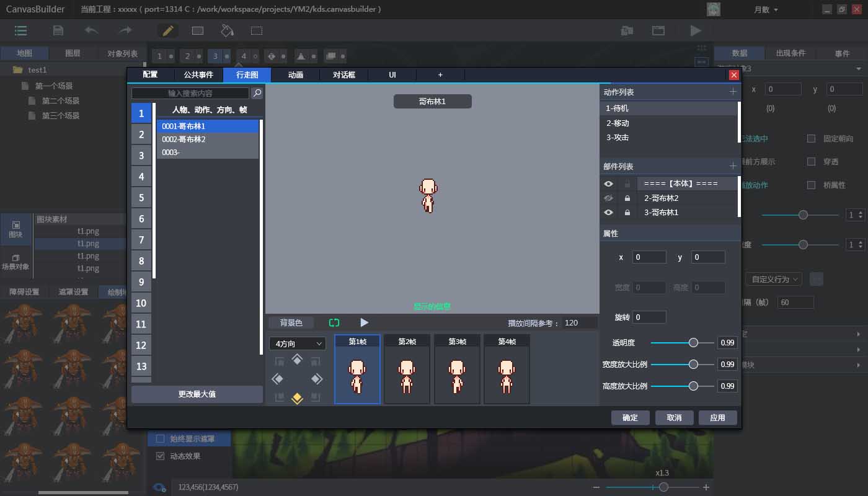Enable the 动态效果 checkbox

[160, 456]
